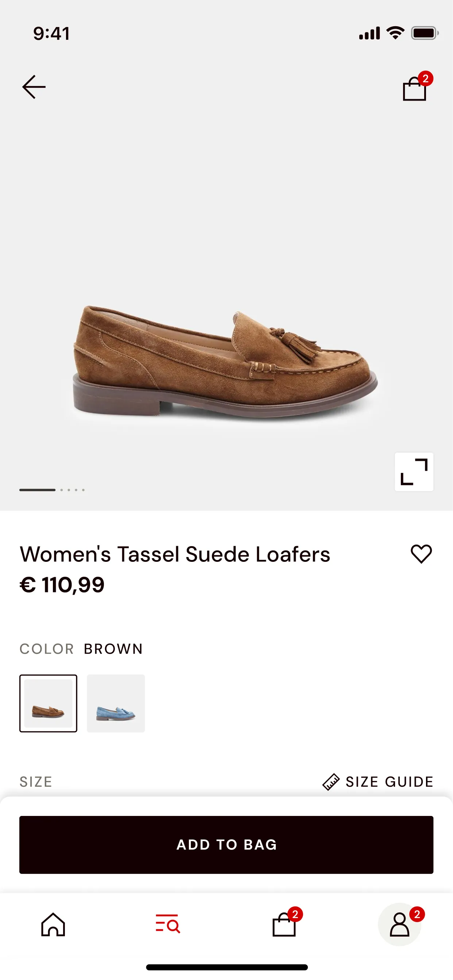Tap the cellular signal bars icon
This screenshot has width=453, height=980.
click(369, 33)
